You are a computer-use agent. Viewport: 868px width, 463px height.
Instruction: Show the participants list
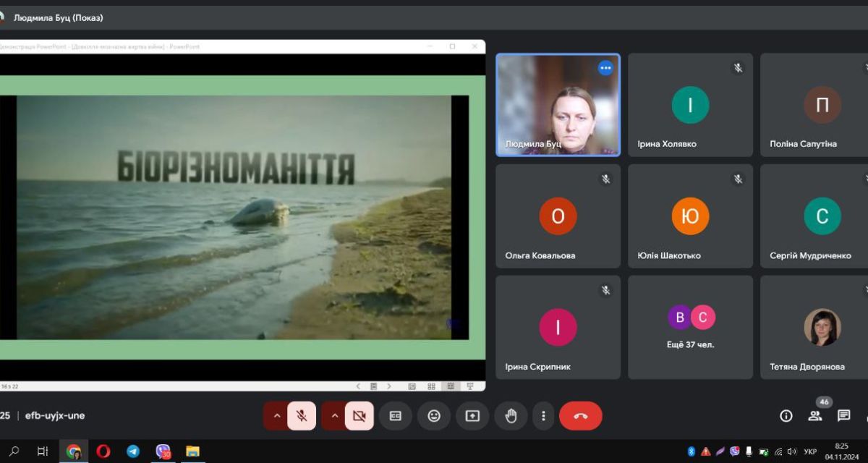pos(815,415)
